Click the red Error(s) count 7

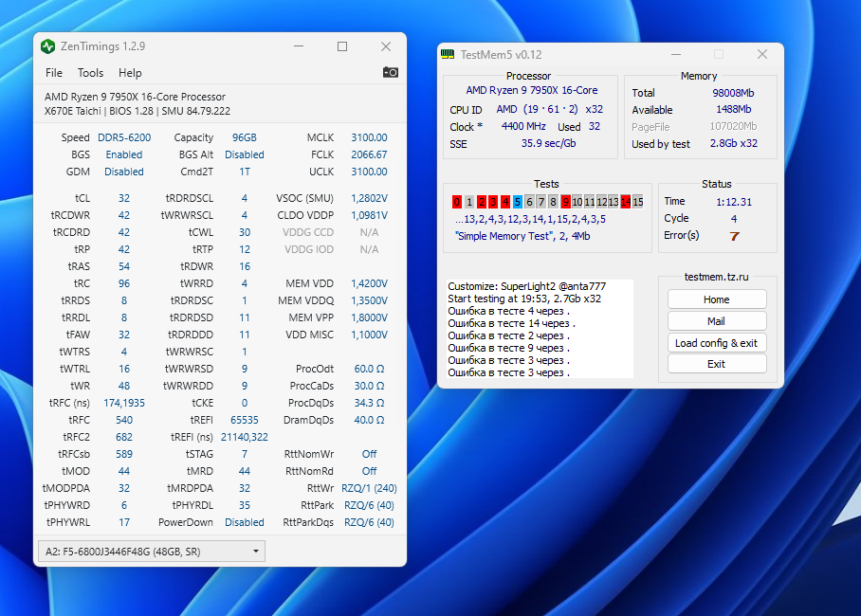click(x=734, y=236)
